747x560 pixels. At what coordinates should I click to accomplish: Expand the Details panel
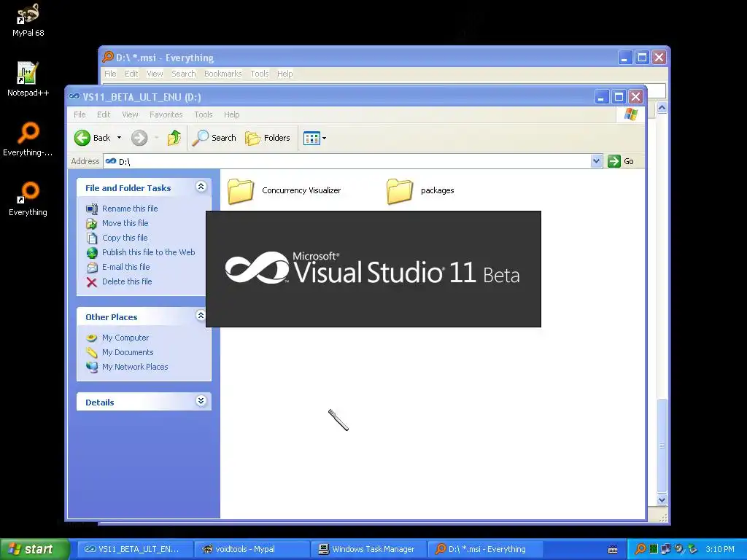coord(201,401)
